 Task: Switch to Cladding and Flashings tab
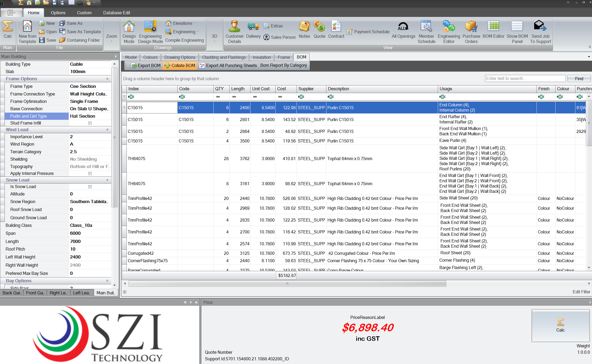tap(224, 57)
